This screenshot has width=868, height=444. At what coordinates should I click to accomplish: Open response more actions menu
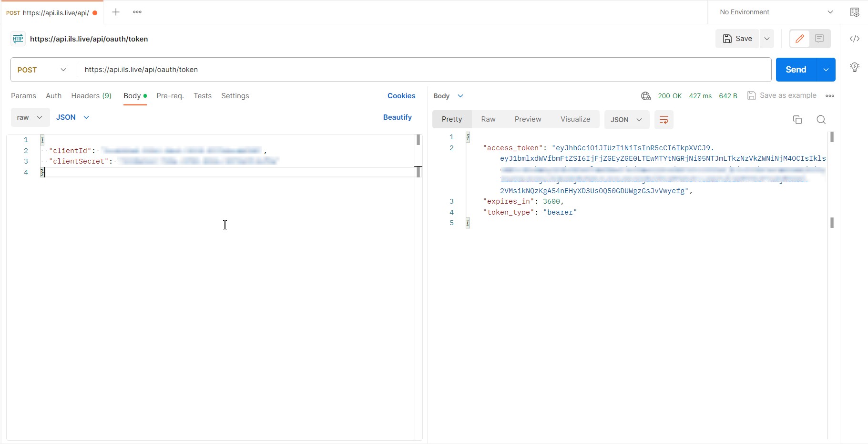[830, 95]
